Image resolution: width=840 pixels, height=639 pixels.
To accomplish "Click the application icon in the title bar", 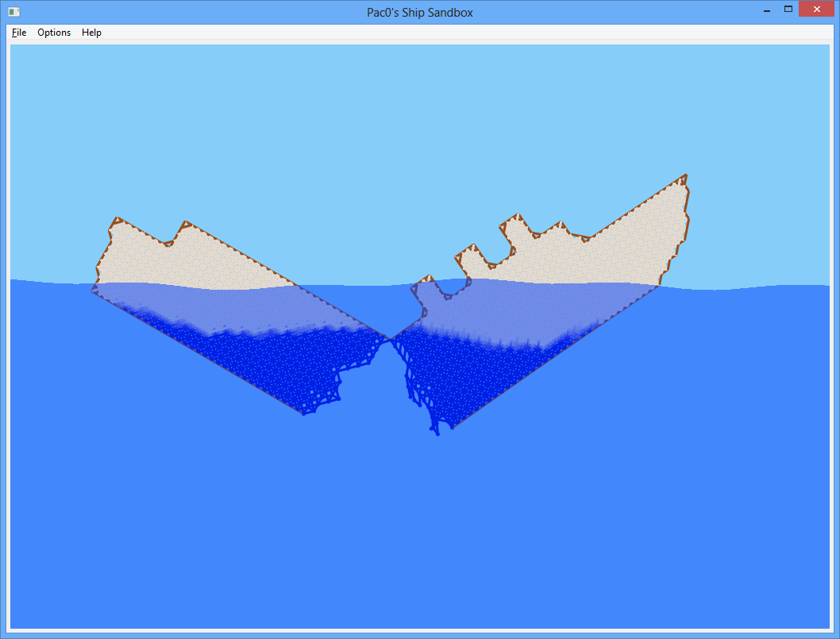I will 14,12.
